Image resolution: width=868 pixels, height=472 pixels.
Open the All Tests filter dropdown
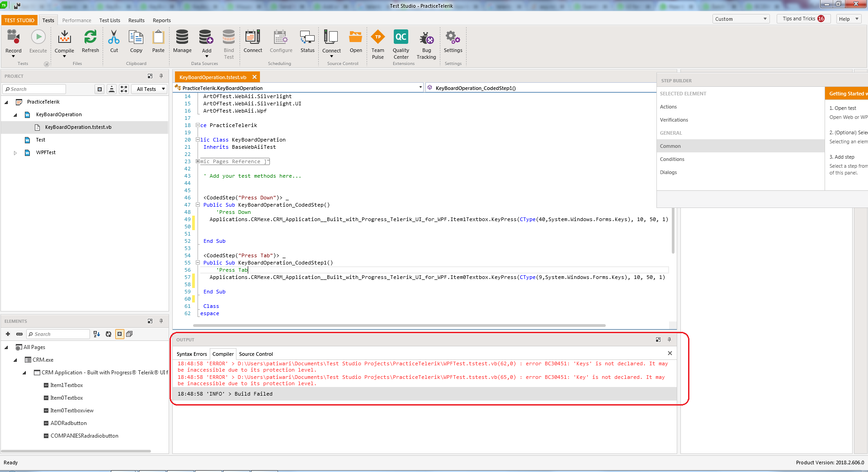[151, 89]
